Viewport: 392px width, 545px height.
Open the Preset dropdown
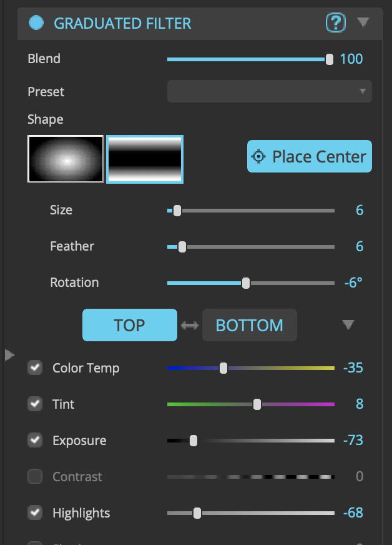[x=269, y=91]
